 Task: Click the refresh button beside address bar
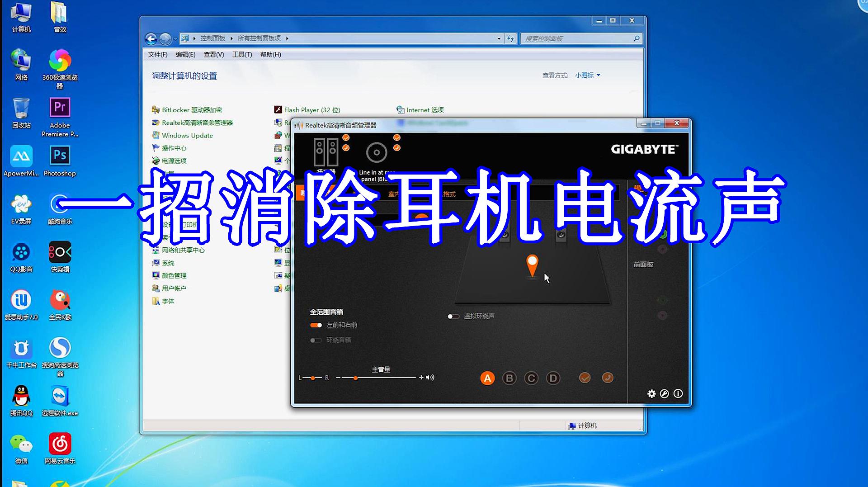pos(510,39)
